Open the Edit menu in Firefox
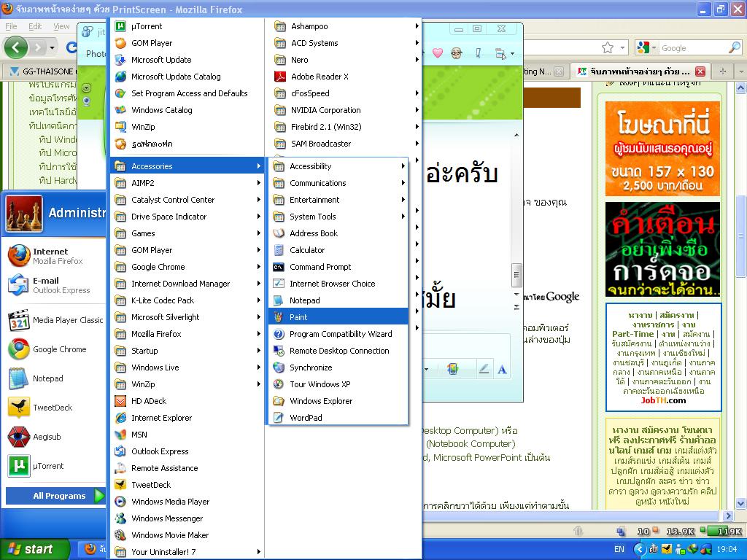The image size is (747, 560). point(35,26)
